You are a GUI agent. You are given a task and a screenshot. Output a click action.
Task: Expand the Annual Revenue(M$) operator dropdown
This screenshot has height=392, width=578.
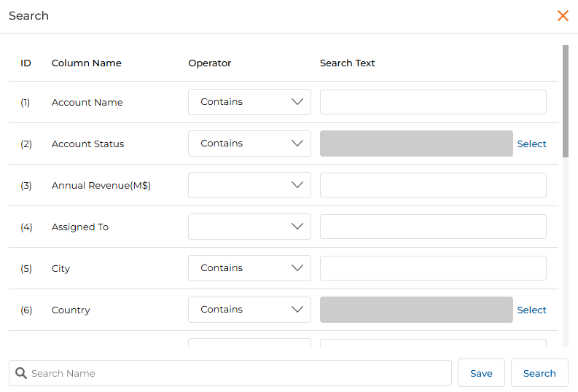(249, 185)
